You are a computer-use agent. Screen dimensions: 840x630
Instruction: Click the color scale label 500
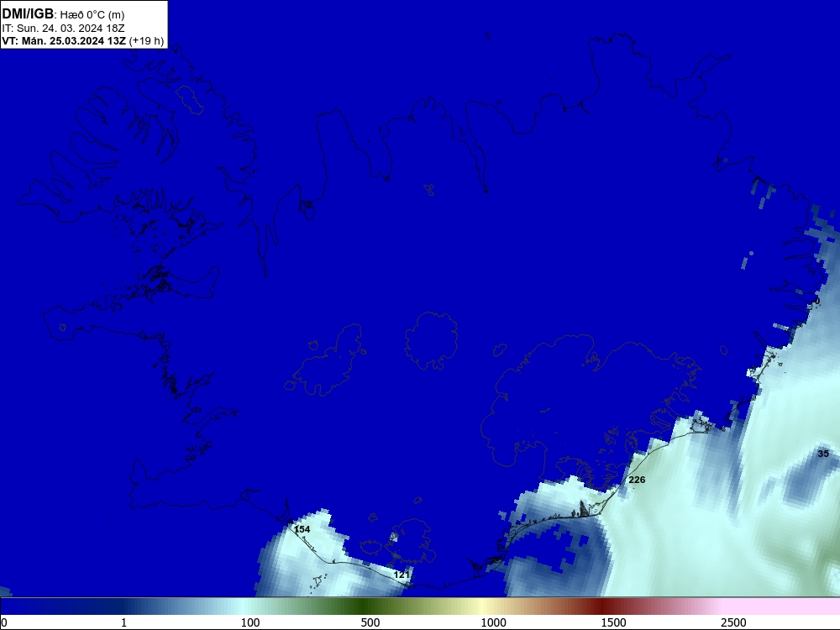[370, 622]
